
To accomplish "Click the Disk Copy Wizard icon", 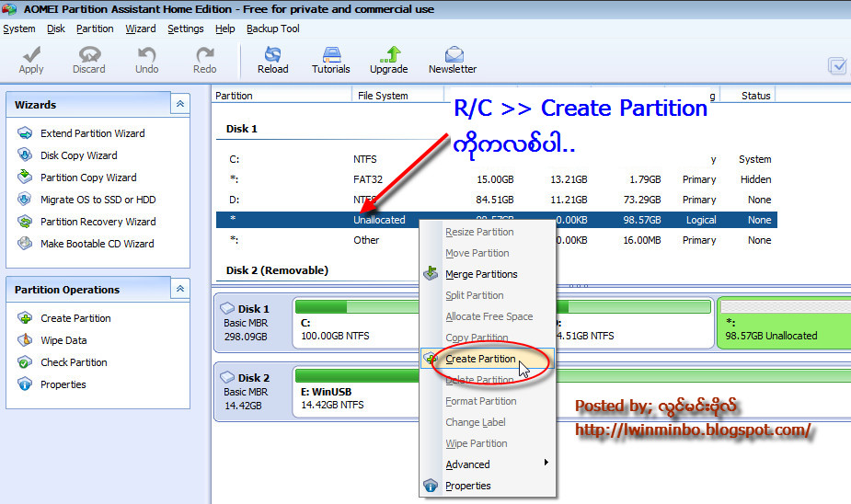I will tap(25, 155).
